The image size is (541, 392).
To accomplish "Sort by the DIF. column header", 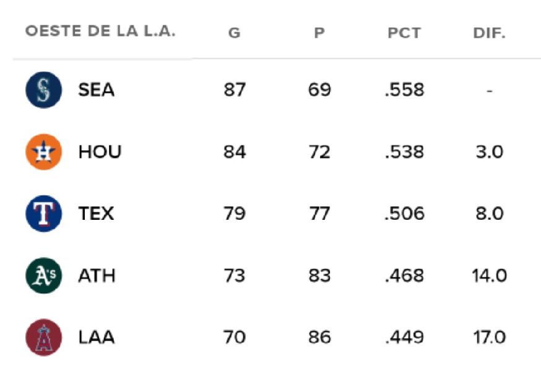I will point(489,33).
